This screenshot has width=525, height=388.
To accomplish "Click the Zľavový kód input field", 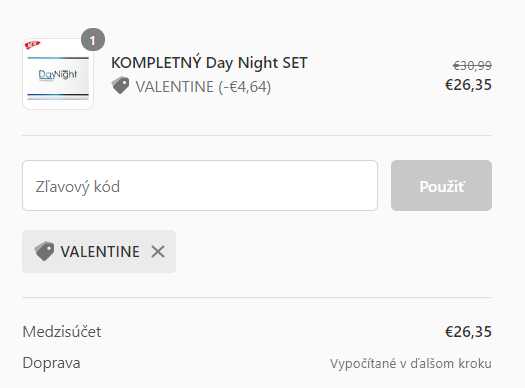I will tap(200, 185).
